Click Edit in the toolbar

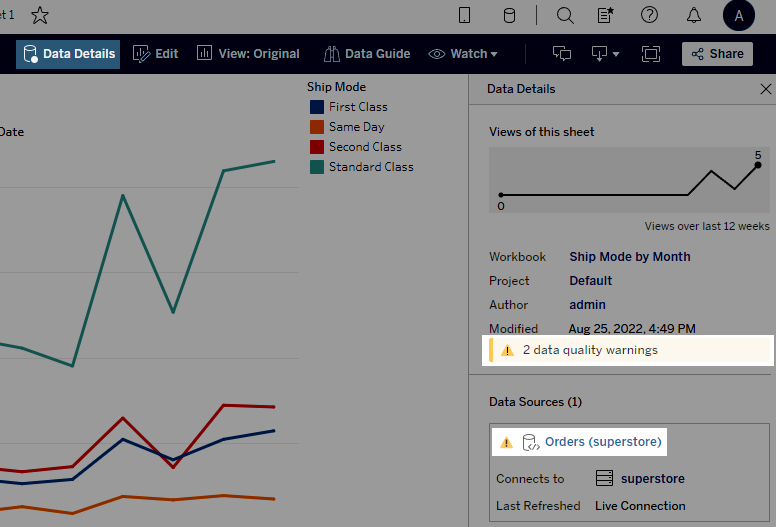click(x=155, y=54)
